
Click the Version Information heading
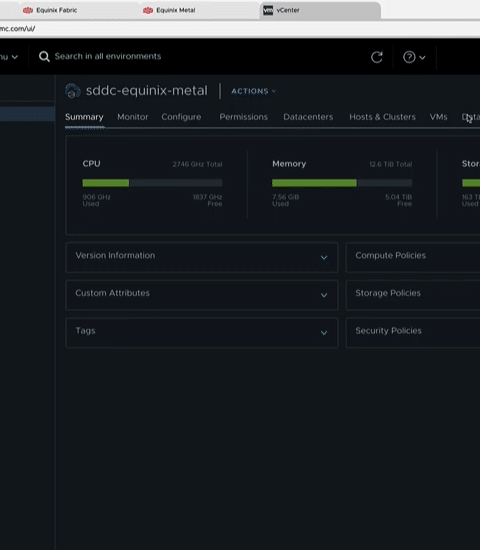click(x=115, y=255)
